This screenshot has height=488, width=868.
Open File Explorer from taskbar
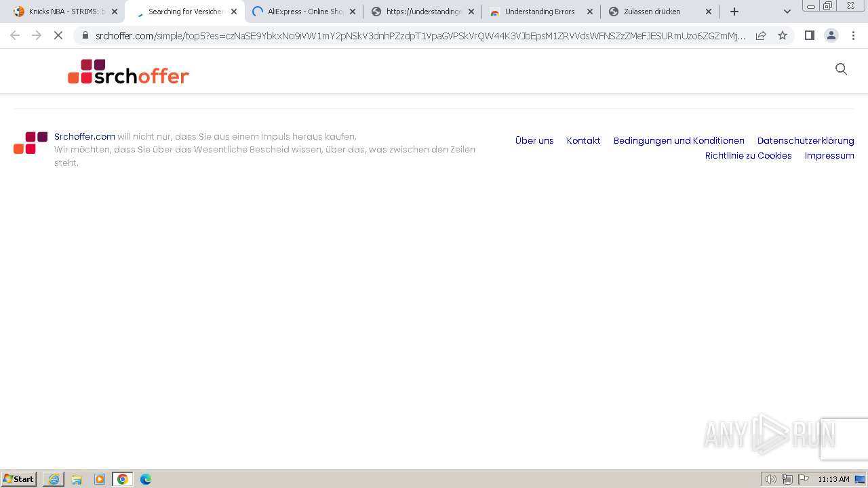[x=77, y=479]
